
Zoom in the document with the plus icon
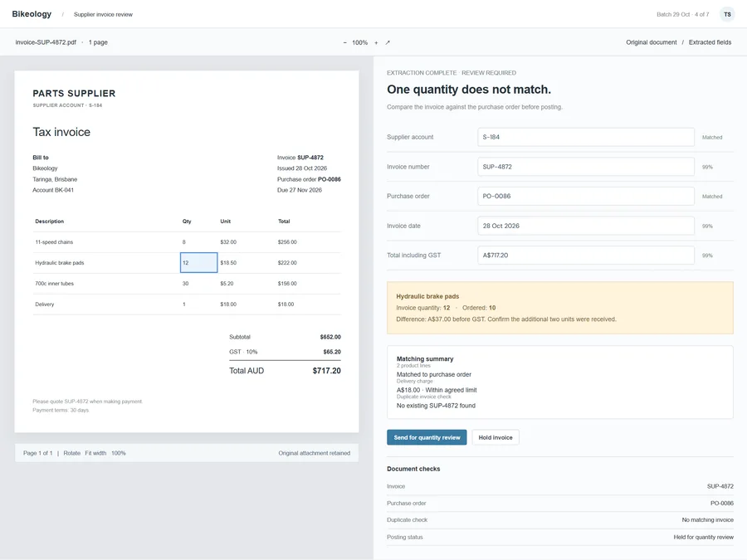click(x=376, y=42)
